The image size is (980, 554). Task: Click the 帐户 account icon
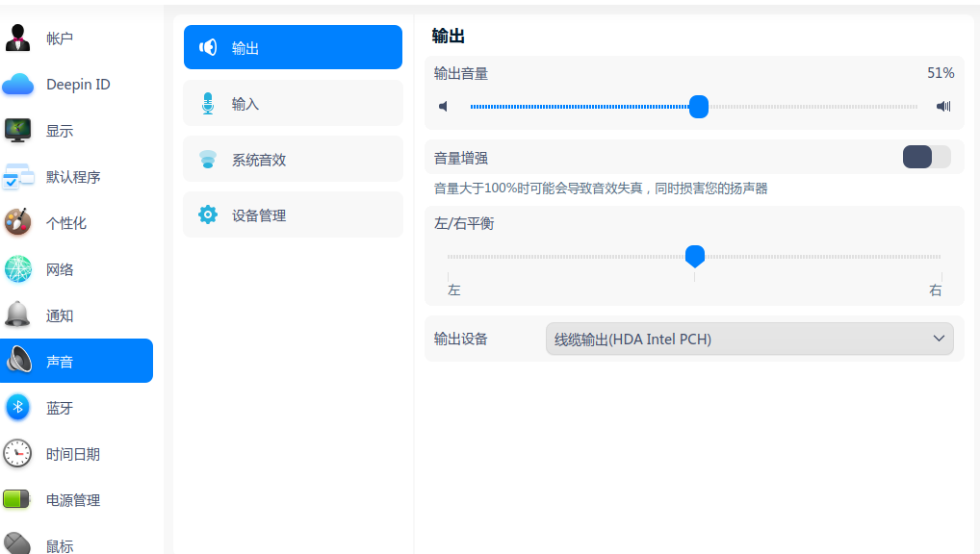[18, 38]
